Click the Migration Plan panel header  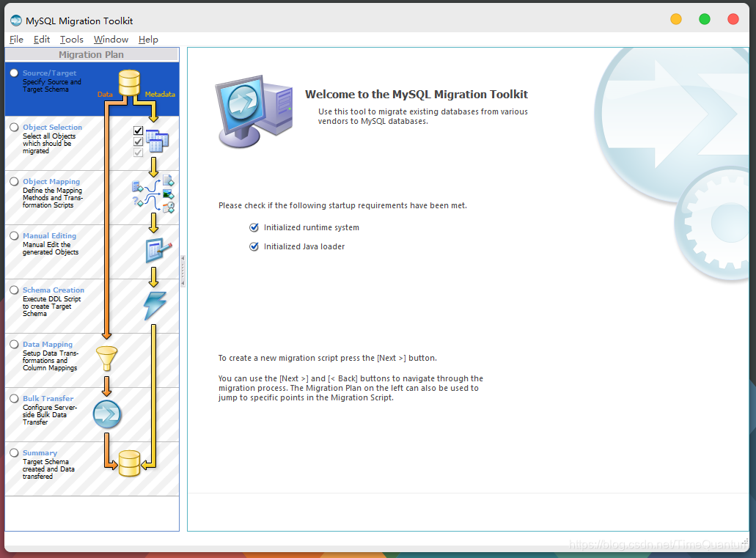click(91, 54)
